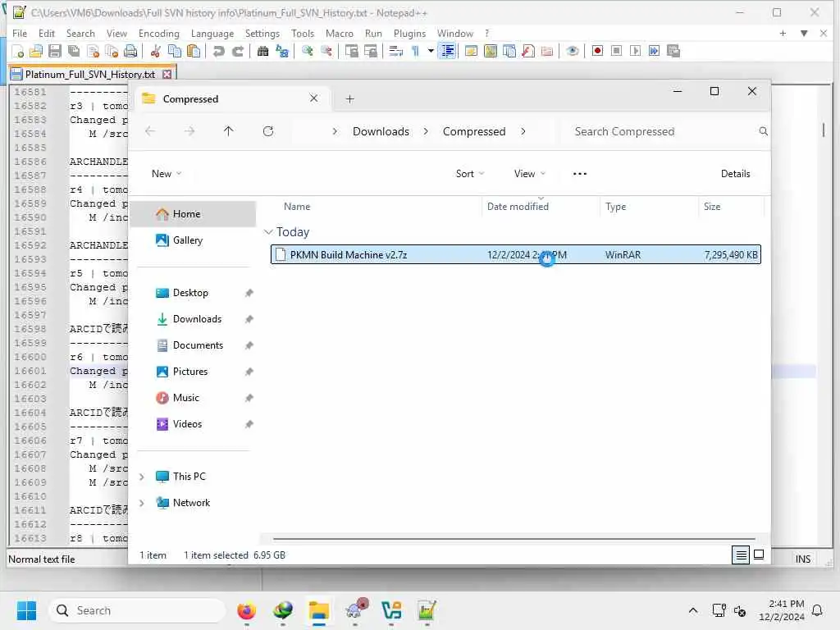
Task: Click the Zoom In icon
Action: (308, 51)
